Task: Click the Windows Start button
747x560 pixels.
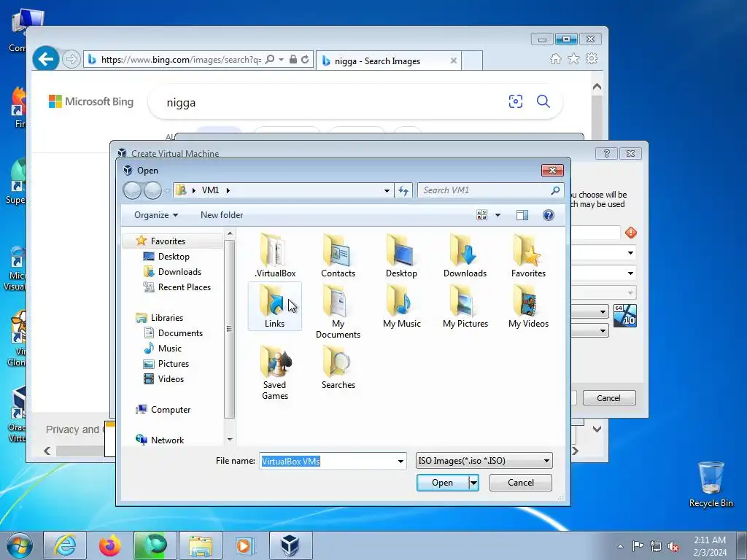Action: point(20,545)
